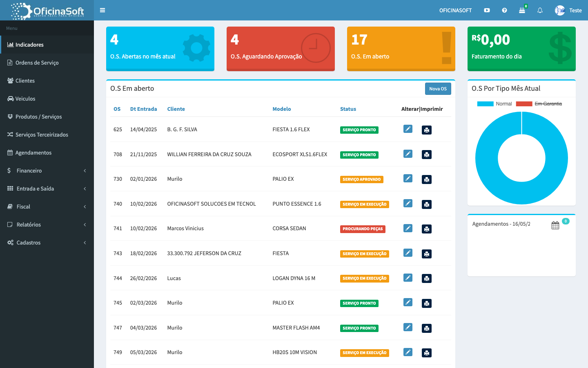Sort table by Status column
The height and width of the screenshot is (368, 588).
click(x=348, y=109)
